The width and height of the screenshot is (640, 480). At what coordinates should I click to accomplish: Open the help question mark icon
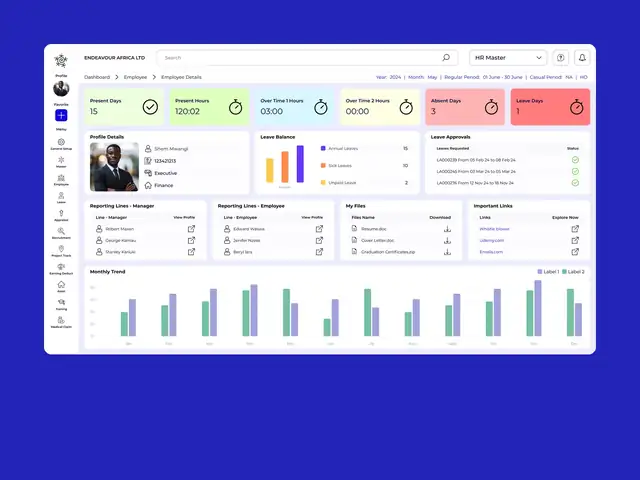click(x=561, y=58)
